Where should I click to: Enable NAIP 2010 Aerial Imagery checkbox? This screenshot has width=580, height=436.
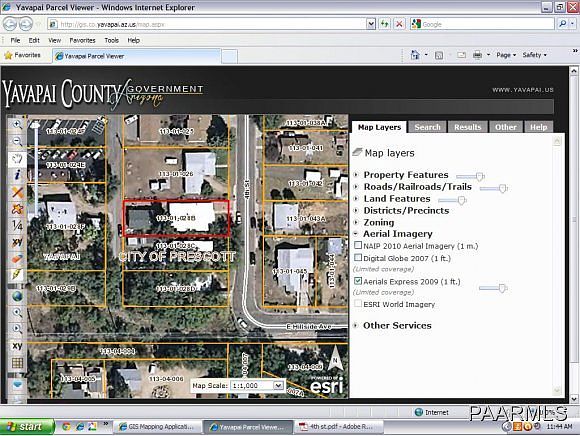click(x=358, y=245)
